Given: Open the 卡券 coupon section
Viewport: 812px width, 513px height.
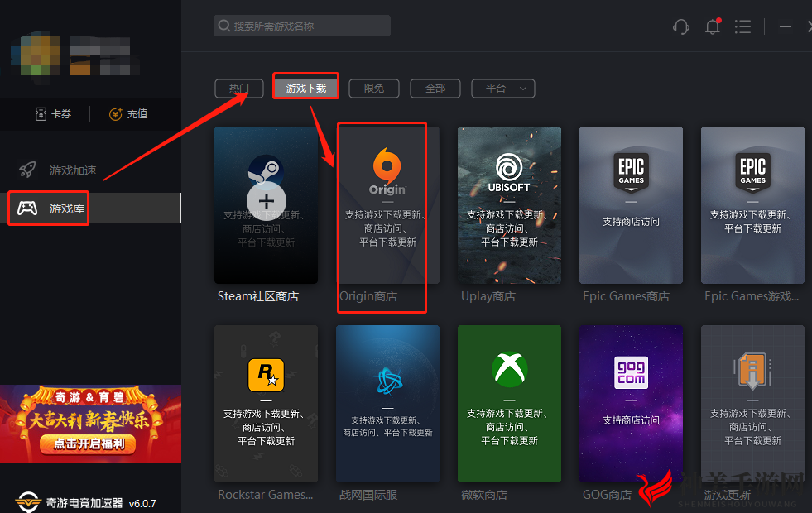Looking at the screenshot, I should tap(53, 114).
